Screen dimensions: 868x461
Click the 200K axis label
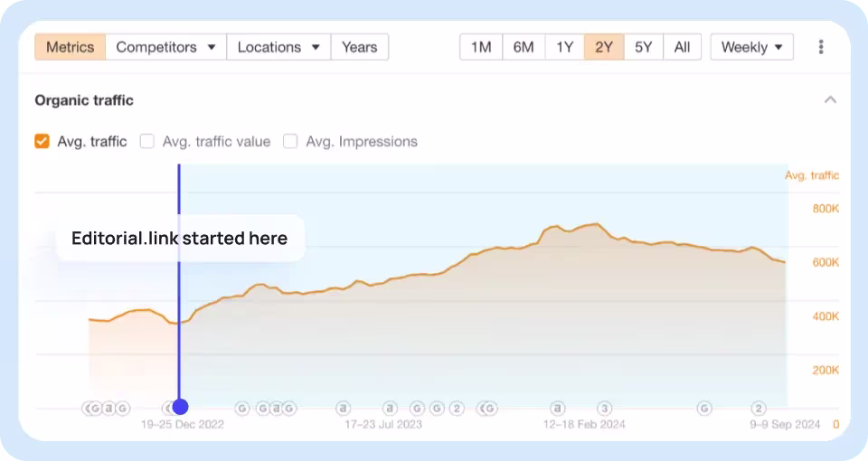[x=826, y=370]
